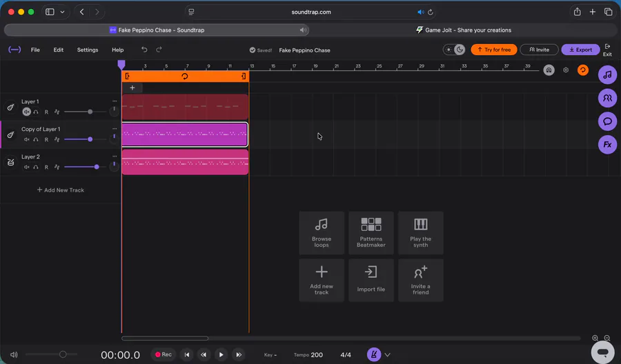This screenshot has height=364, width=621.
Task: Mute Layer 2 track
Action: click(26, 167)
